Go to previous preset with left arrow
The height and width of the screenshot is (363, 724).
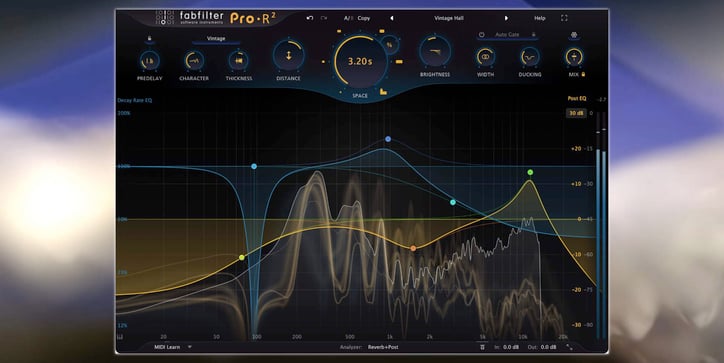pos(392,18)
